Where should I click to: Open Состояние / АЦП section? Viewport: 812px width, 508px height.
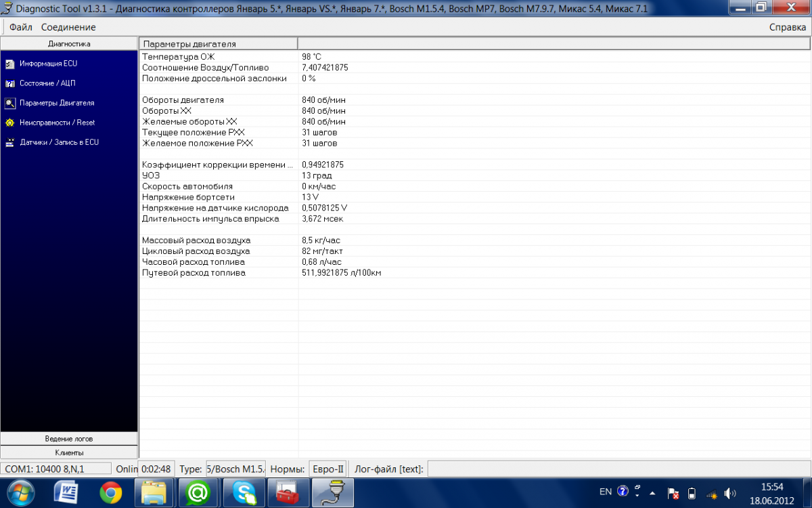pyautogui.click(x=47, y=83)
